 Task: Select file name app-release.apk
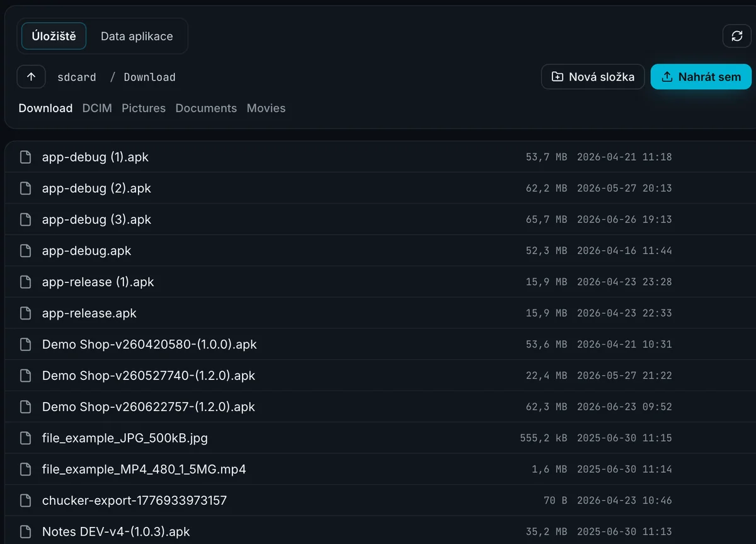point(89,313)
